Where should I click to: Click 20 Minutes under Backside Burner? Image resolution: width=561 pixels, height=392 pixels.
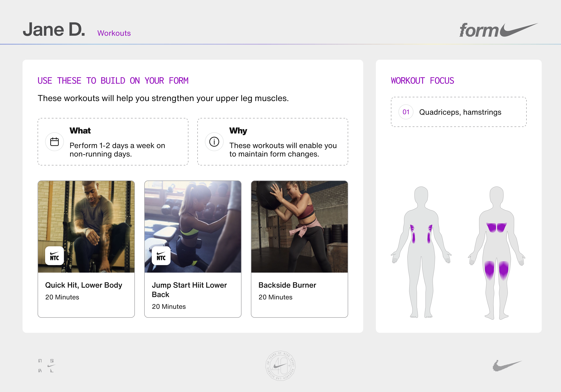[275, 297]
